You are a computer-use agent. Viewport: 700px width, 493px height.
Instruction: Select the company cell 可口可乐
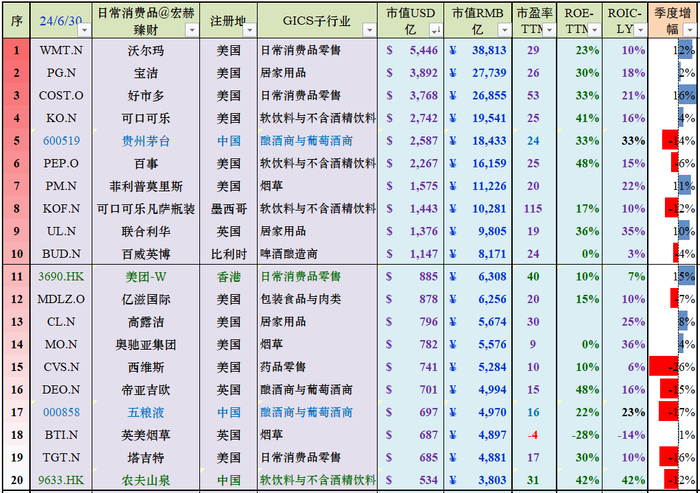coord(146,118)
